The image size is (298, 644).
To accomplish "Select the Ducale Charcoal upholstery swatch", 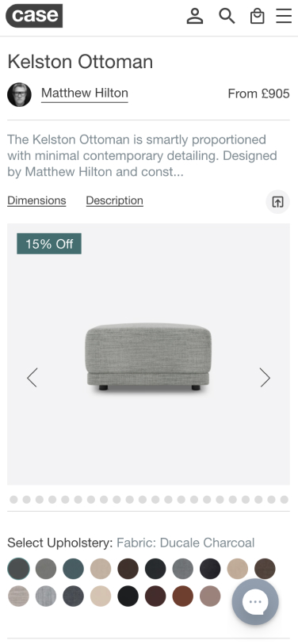I will click(18, 569).
